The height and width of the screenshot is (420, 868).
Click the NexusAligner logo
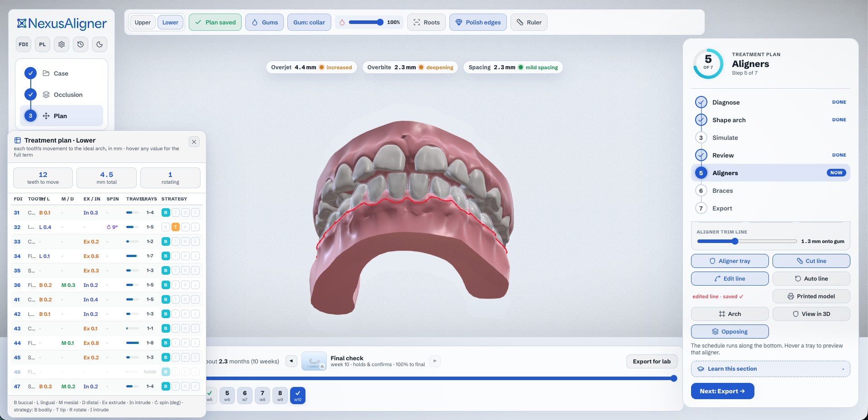click(x=62, y=23)
